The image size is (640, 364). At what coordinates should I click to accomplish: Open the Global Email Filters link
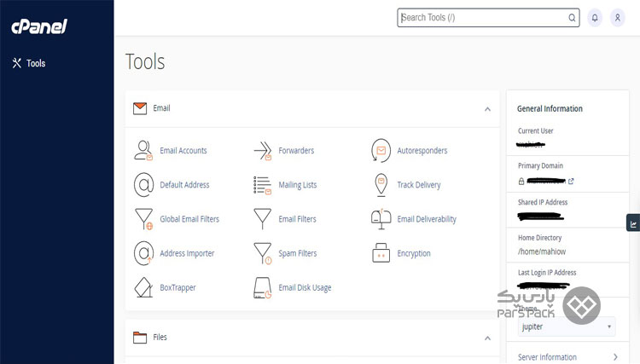(x=189, y=219)
